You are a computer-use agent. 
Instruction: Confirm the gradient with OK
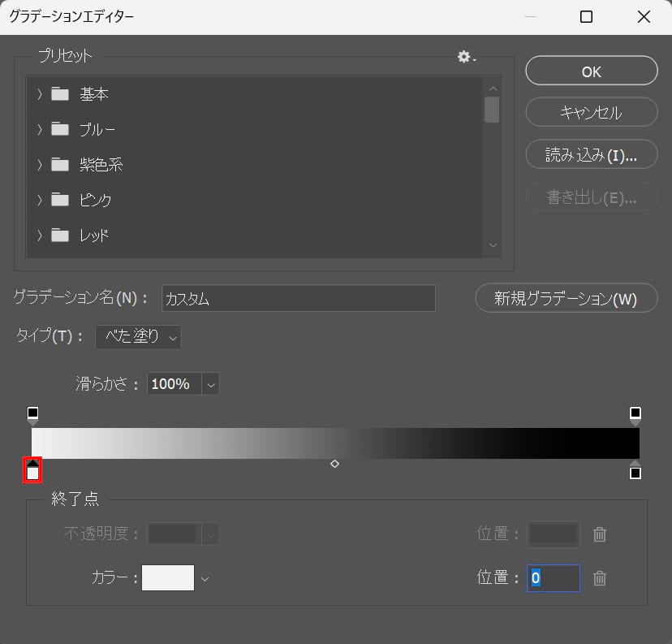click(x=591, y=71)
